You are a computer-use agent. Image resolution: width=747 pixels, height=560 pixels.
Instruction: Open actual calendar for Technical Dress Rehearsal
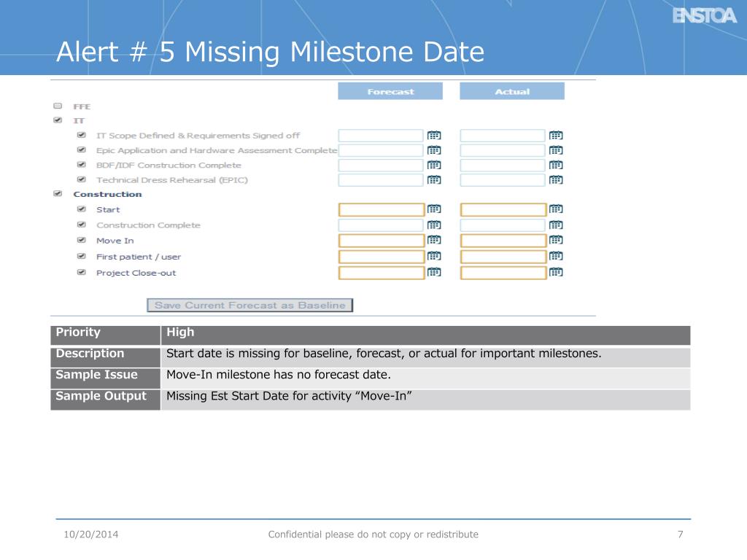[x=556, y=180]
